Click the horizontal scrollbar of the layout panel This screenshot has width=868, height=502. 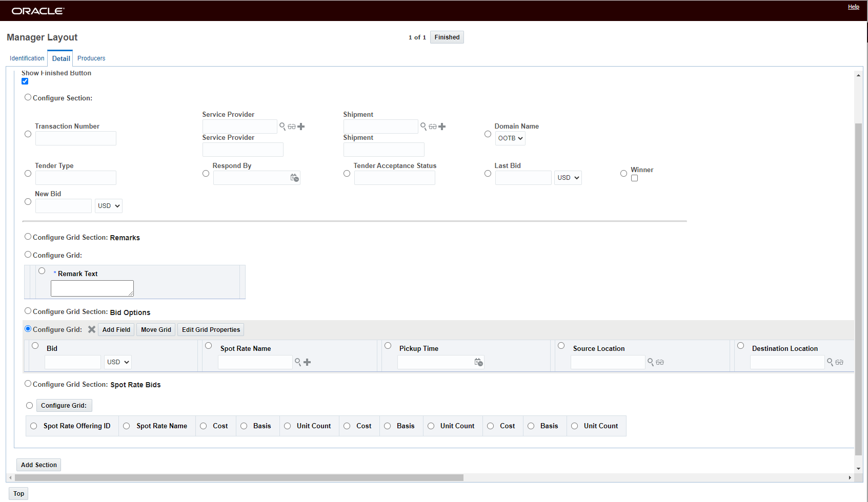click(239, 477)
